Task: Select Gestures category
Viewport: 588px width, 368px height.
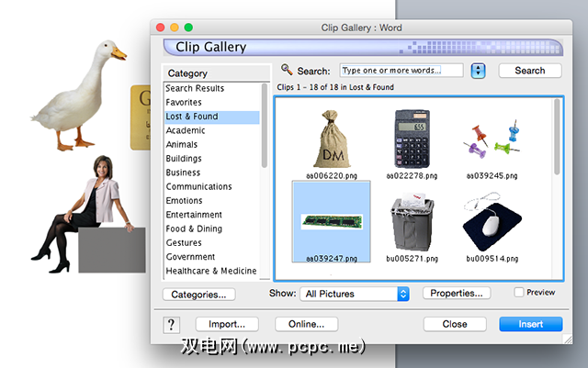Action: click(212, 243)
